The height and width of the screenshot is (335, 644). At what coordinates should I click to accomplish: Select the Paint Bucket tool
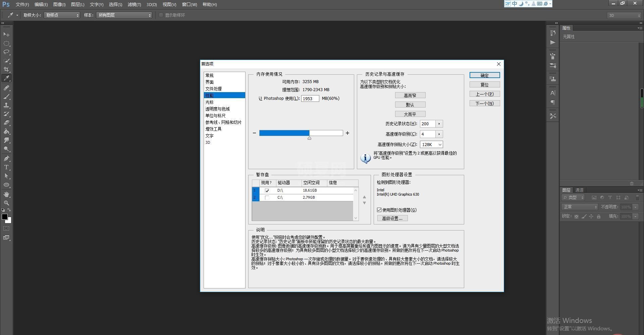click(6, 131)
